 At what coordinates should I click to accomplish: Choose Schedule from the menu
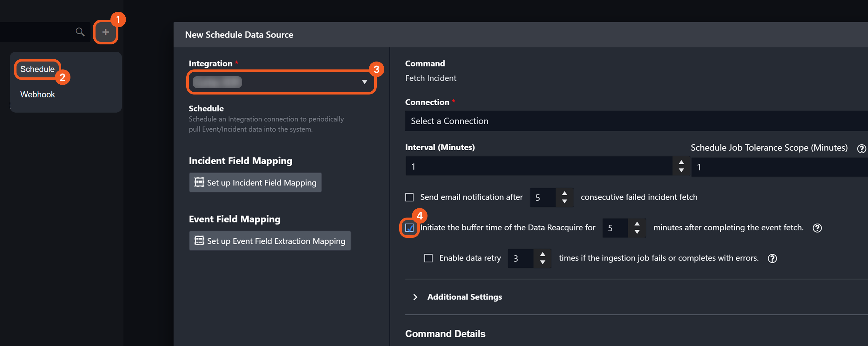point(37,69)
